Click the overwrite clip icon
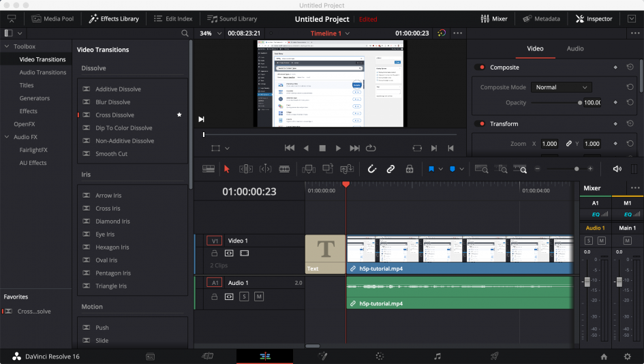The width and height of the screenshot is (644, 364). pyautogui.click(x=328, y=168)
